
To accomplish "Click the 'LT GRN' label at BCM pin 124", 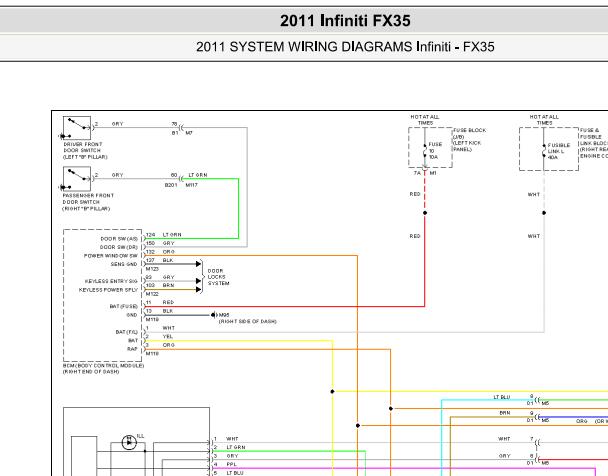I will [172, 235].
